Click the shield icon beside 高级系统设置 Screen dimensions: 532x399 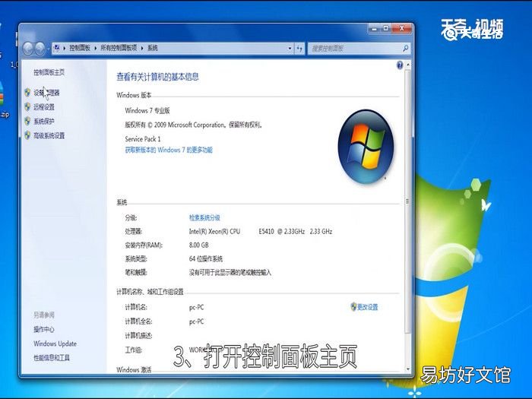pyautogui.click(x=27, y=135)
